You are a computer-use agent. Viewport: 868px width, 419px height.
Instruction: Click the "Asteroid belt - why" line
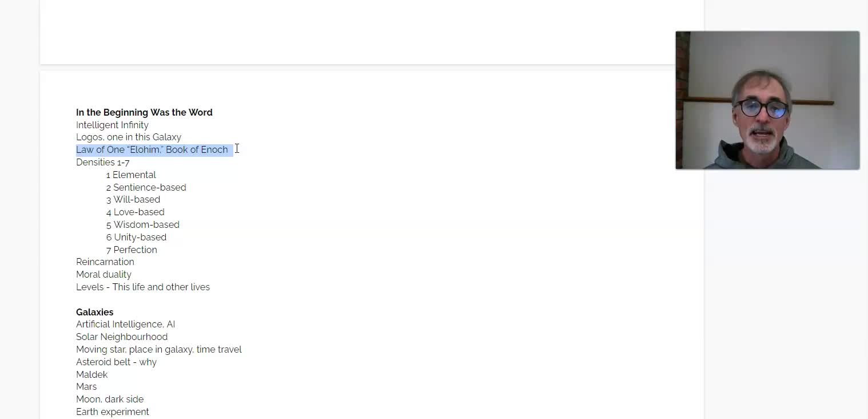tap(116, 362)
